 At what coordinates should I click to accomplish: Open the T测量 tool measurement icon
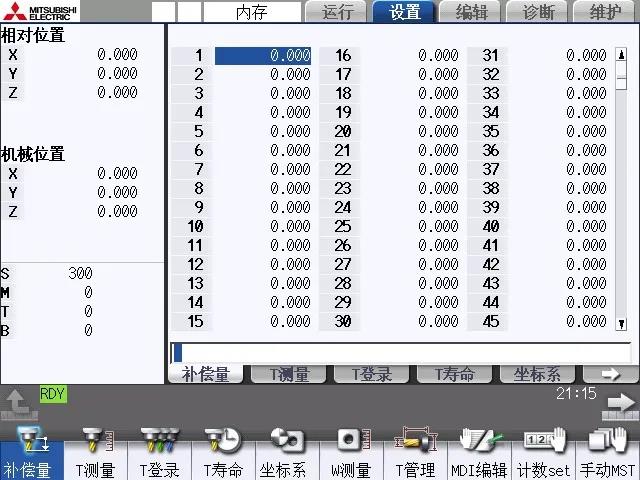tap(96, 452)
